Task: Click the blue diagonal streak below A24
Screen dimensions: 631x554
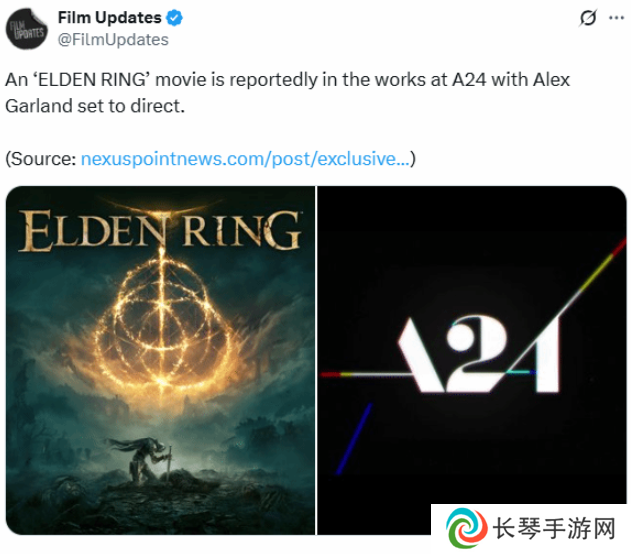Action: [x=354, y=439]
